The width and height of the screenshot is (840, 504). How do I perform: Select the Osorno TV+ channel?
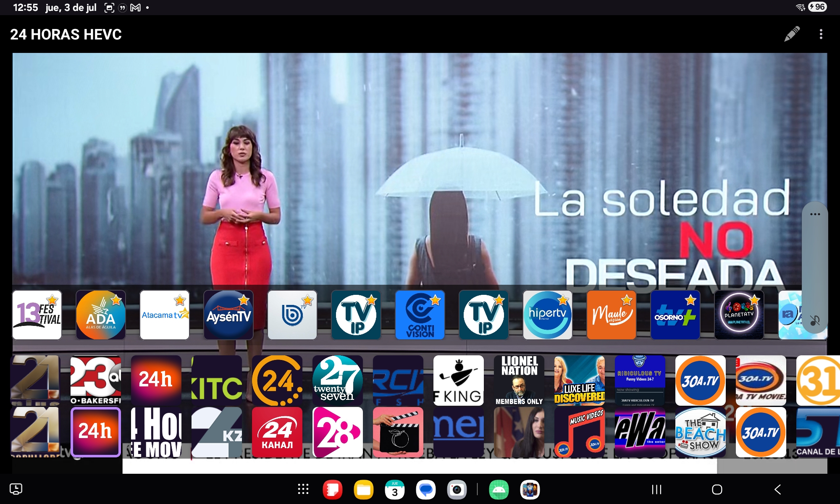pos(675,315)
